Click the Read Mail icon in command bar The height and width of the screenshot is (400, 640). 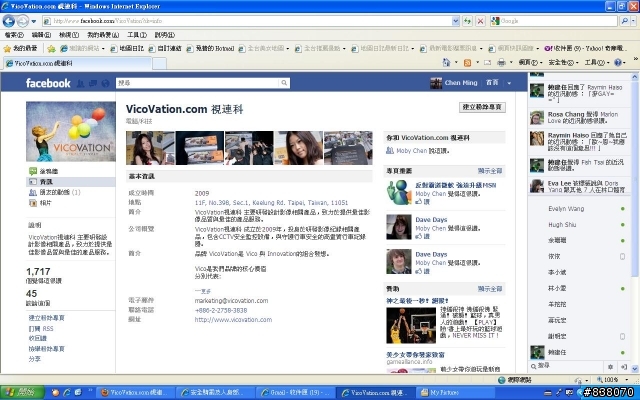(487, 62)
